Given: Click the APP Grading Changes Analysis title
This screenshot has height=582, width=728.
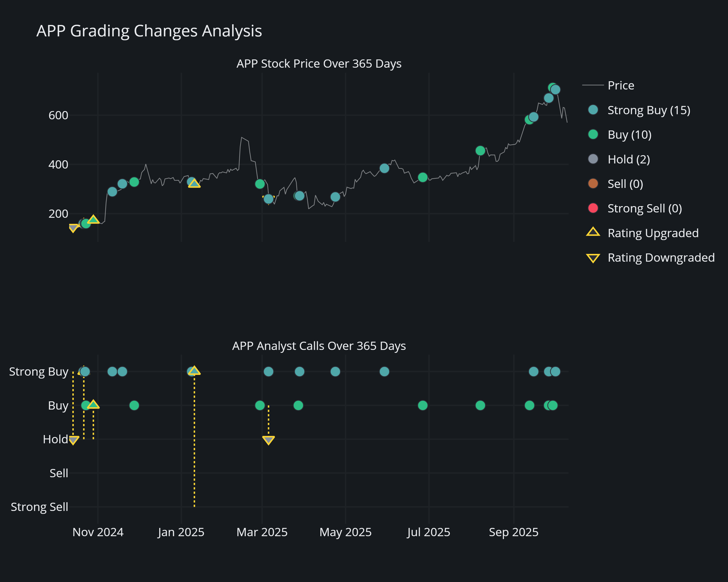Looking at the screenshot, I should [x=149, y=31].
